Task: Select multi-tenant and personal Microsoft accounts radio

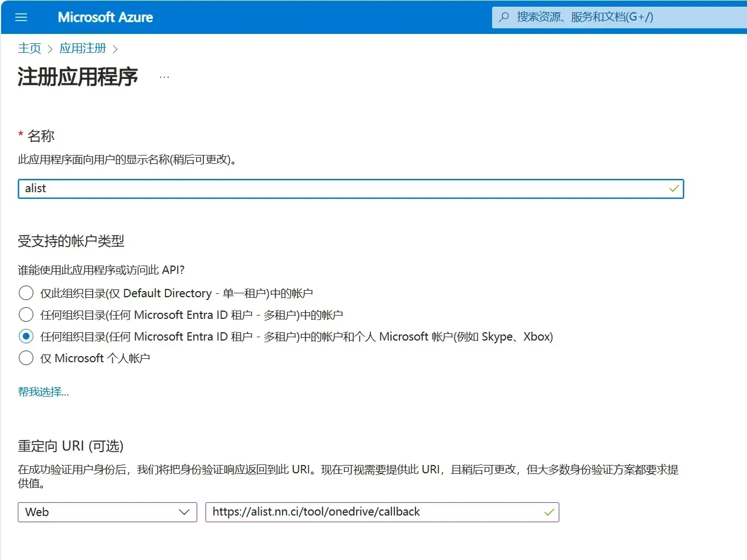Action: (26, 336)
